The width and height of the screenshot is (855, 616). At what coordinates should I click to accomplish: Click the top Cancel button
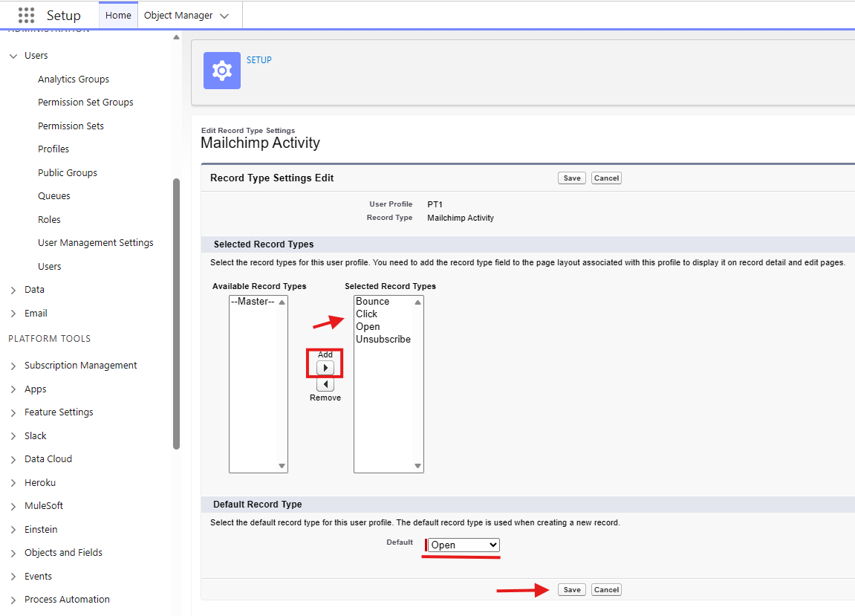(606, 178)
